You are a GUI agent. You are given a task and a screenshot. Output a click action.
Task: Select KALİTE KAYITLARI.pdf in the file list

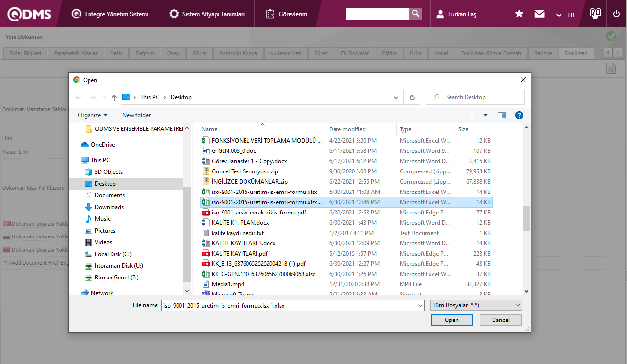tap(239, 254)
